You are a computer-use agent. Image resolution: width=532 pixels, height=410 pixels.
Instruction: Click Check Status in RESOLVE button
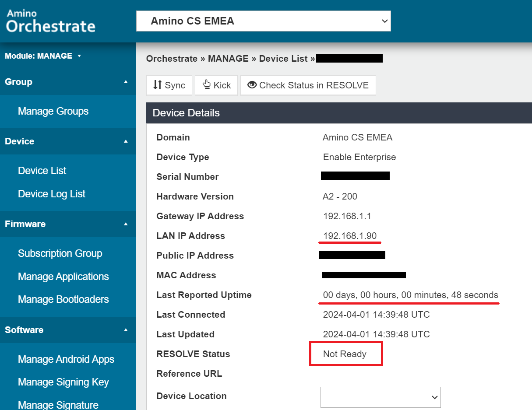click(x=308, y=85)
